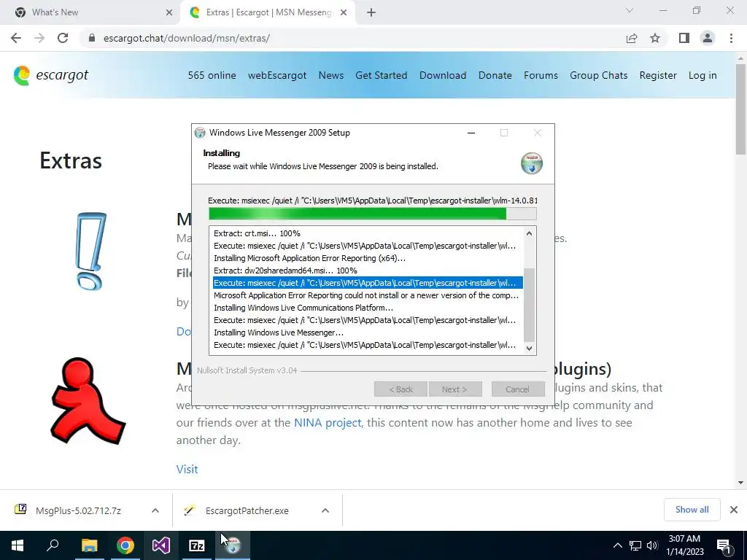Viewport: 747px width, 560px height.
Task: Minimize the Windows Live Messenger Setup window
Action: 471,133
